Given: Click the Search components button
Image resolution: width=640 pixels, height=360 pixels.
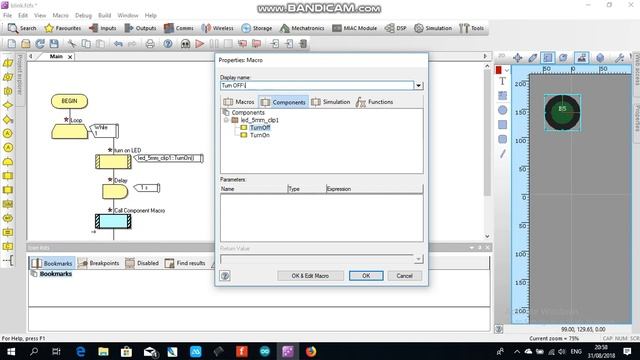Looking at the screenshot, I should pyautogui.click(x=22, y=28).
